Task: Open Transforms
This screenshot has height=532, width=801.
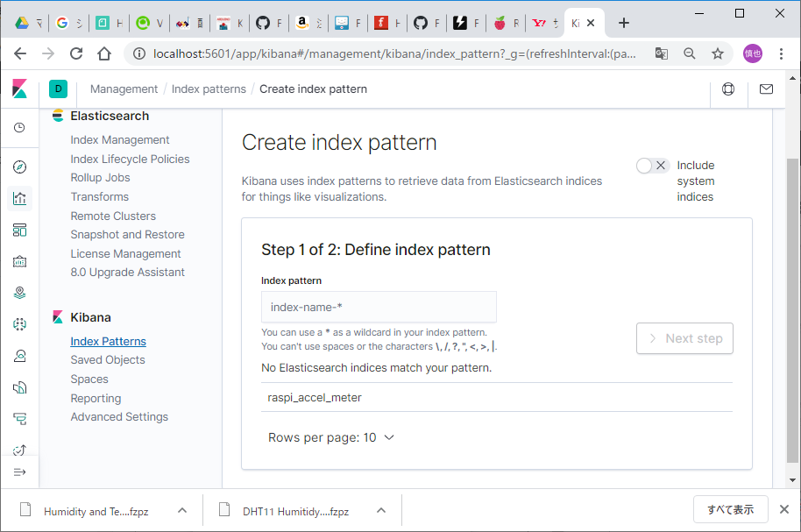Action: (x=100, y=196)
